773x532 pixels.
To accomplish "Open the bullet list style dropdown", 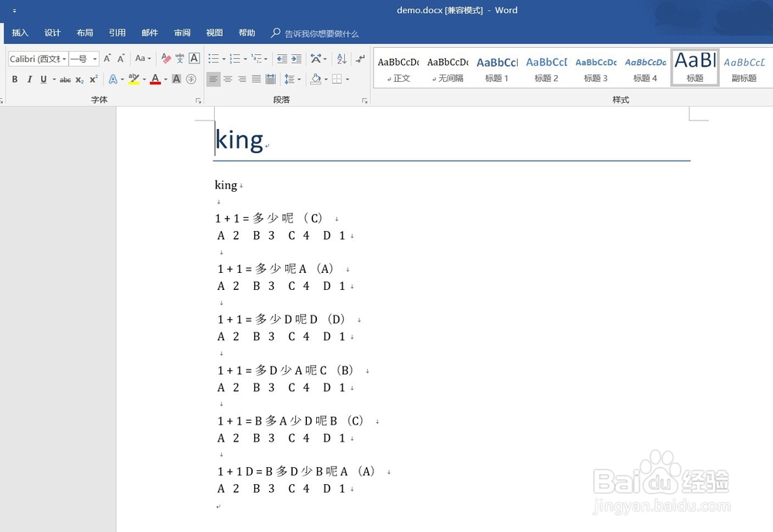I will [x=223, y=58].
